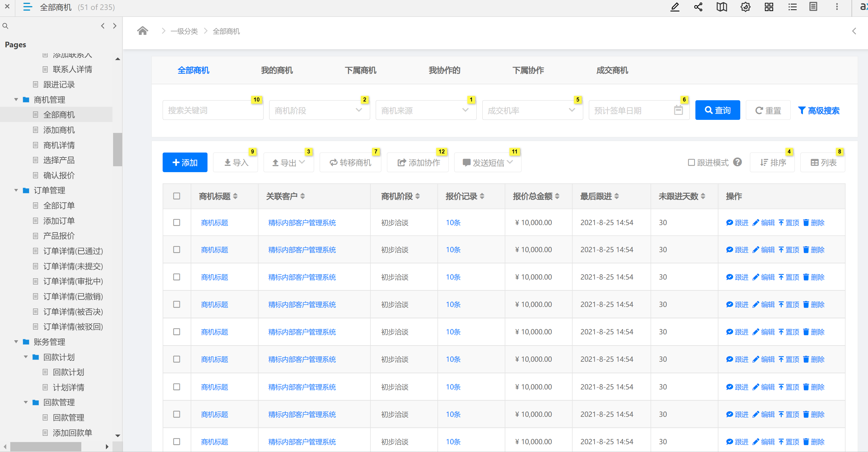Check the fifth data row checkbox
The image size is (868, 452).
pos(177,332)
